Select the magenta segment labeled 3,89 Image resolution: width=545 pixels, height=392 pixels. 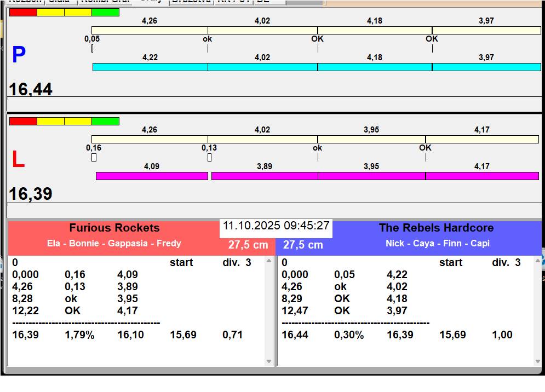pyautogui.click(x=264, y=176)
